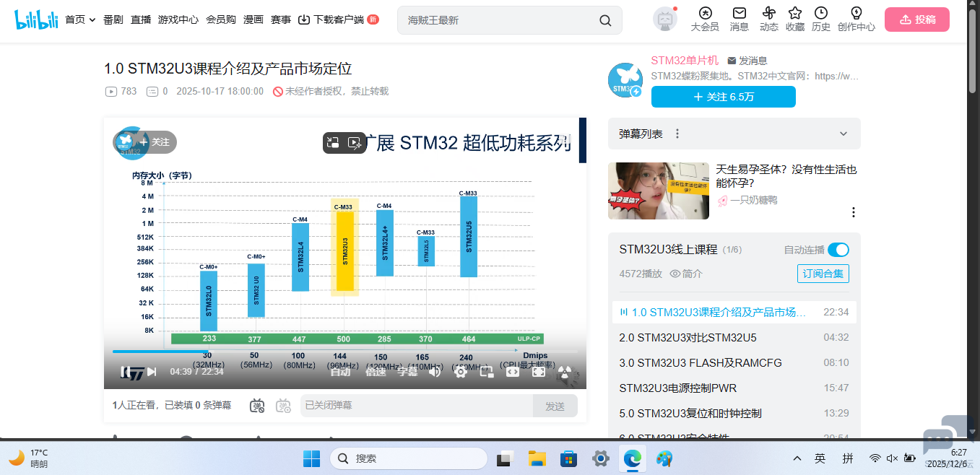The width and height of the screenshot is (980, 475).
Task: Open the system tray overflow chevron
Action: 797,458
